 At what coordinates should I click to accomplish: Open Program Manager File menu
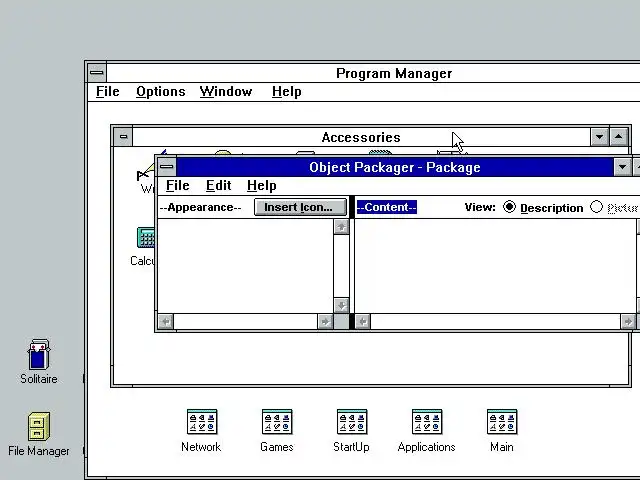(x=107, y=91)
